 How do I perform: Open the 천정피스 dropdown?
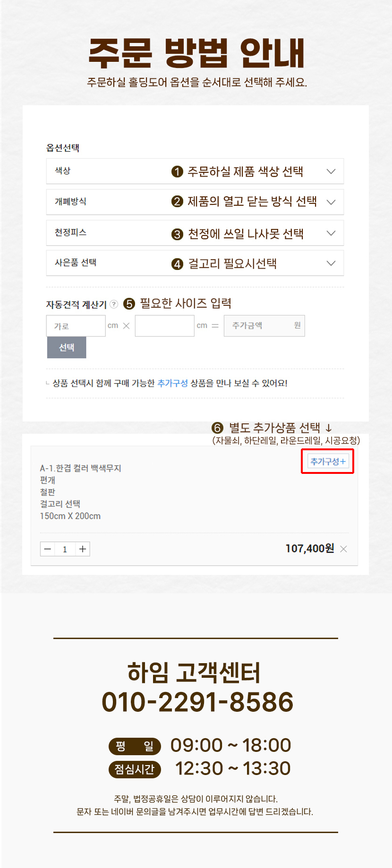195,233
